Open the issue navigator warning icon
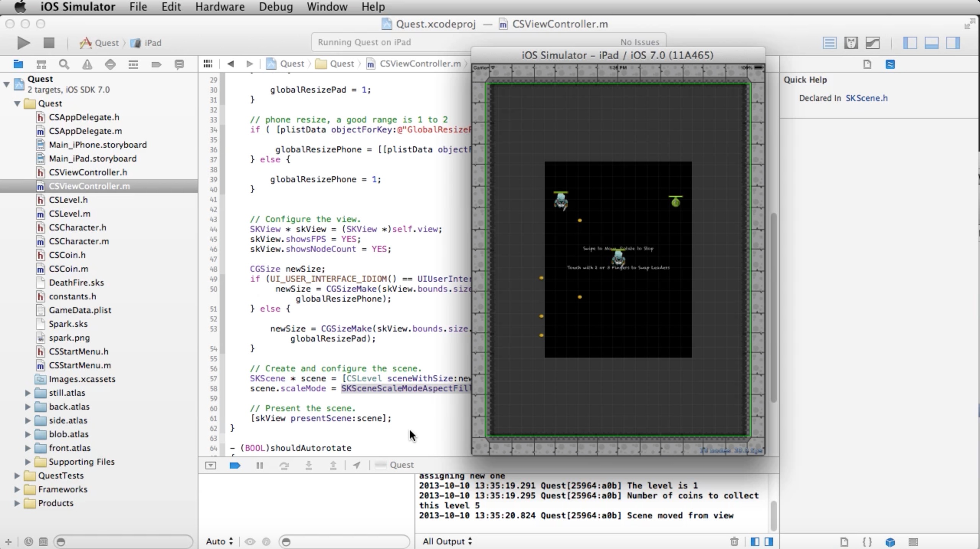This screenshot has height=549, width=980. coord(87,64)
